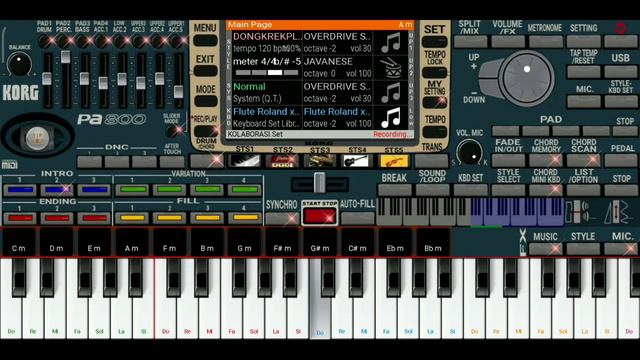Click the red record icon button

pyautogui.click(x=621, y=28)
